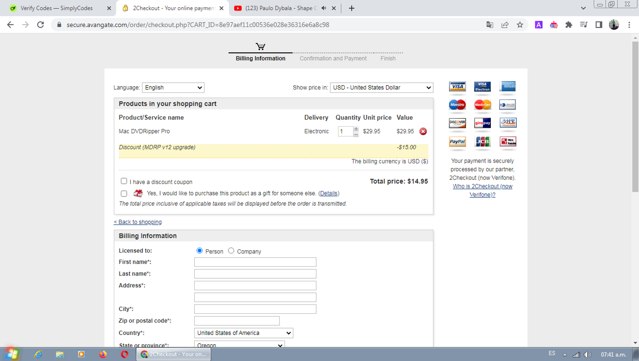Click the Google Translate icon in address bar
The width and height of the screenshot is (639, 361).
tap(489, 25)
